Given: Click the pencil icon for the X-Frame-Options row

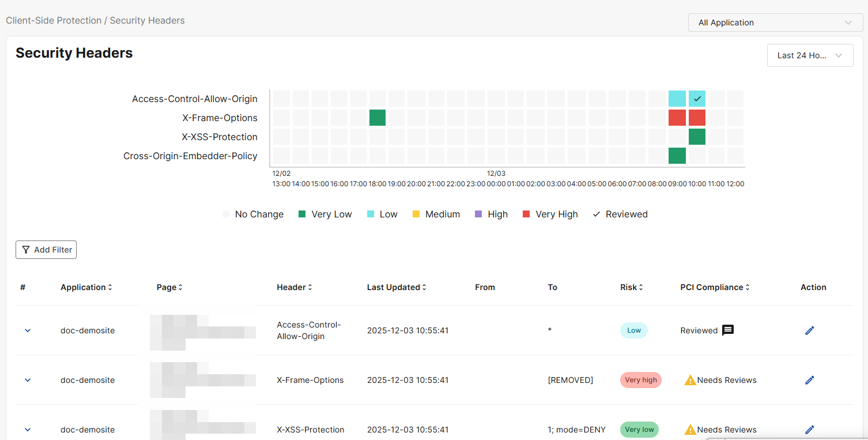Looking at the screenshot, I should click(x=810, y=380).
